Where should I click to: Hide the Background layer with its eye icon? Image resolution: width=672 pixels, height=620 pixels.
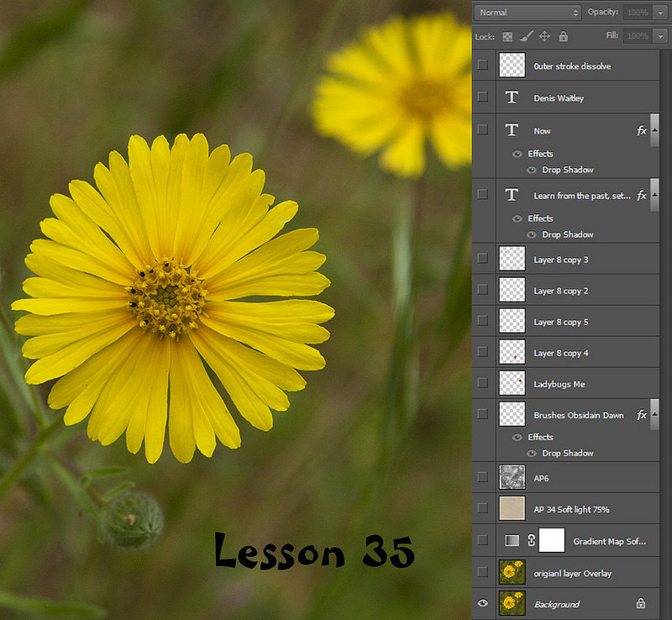pyautogui.click(x=482, y=603)
